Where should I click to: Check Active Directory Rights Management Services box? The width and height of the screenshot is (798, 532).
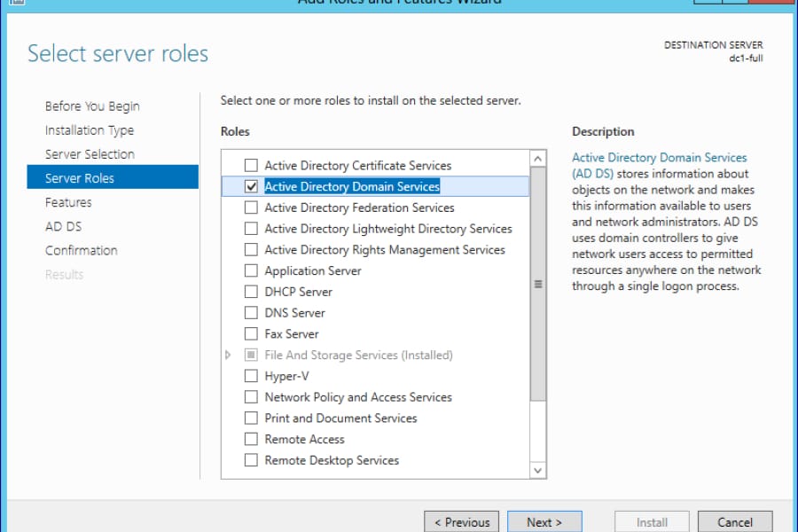[251, 249]
